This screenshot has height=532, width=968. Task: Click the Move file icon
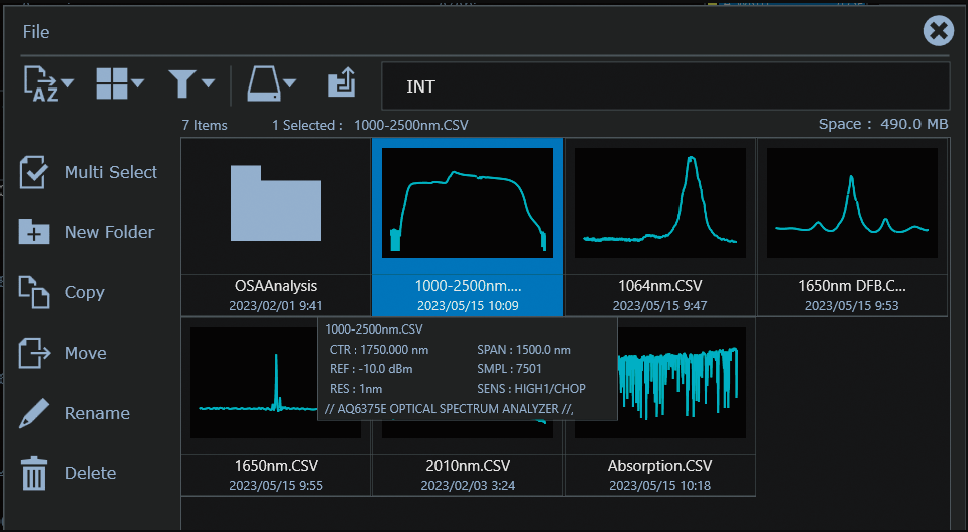[34, 353]
